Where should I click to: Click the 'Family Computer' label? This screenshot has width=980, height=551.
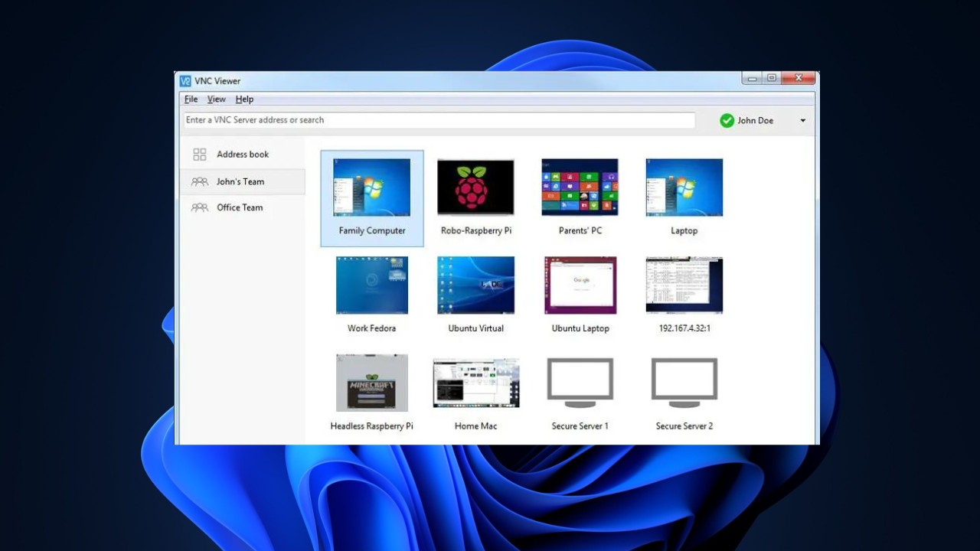tap(372, 230)
